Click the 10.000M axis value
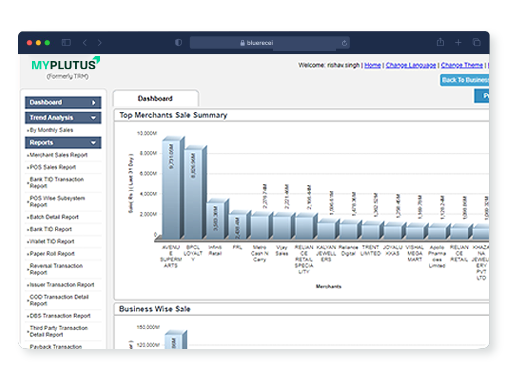Image resolution: width=513 pixels, height=386 pixels. click(147, 133)
